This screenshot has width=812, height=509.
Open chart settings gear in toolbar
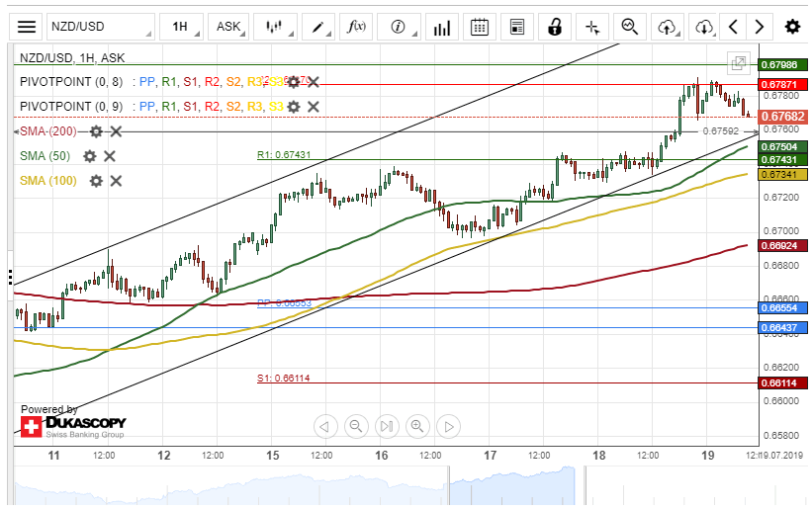[x=792, y=27]
